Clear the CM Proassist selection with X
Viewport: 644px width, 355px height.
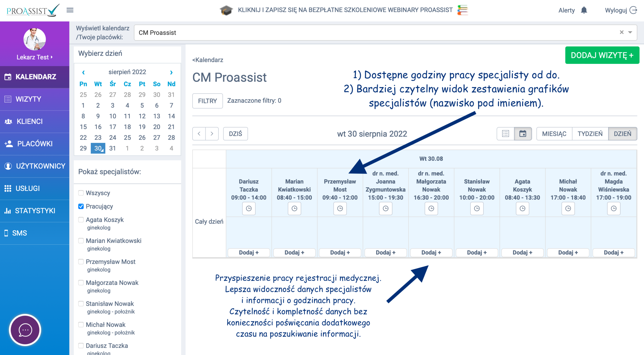pos(621,32)
